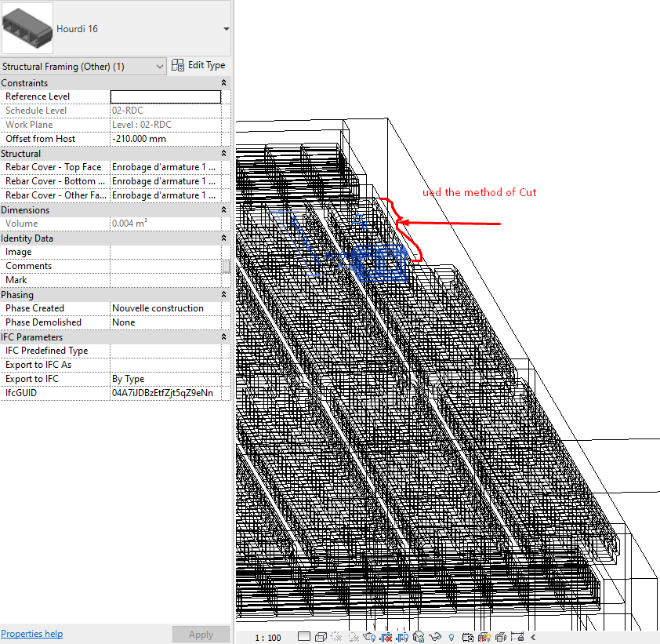Open the 1:100 view scale menu
The image size is (660, 644).
tap(267, 636)
